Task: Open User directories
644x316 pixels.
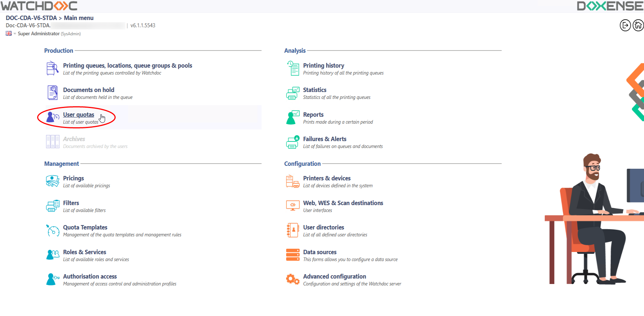Action: pos(323,227)
